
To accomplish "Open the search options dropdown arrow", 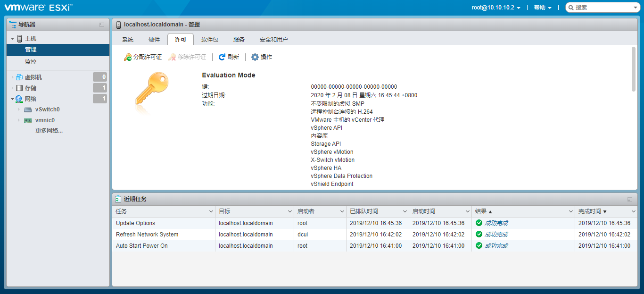I will pyautogui.click(x=635, y=8).
